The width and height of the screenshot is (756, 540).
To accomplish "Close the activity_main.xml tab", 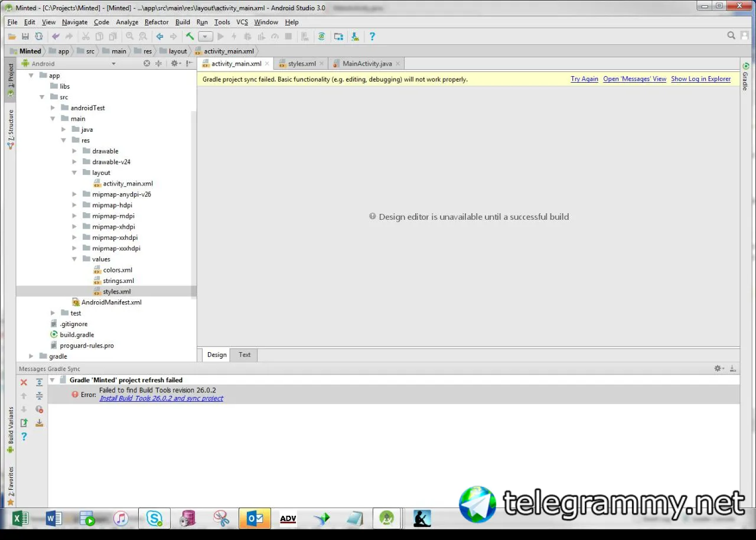I will coord(267,64).
